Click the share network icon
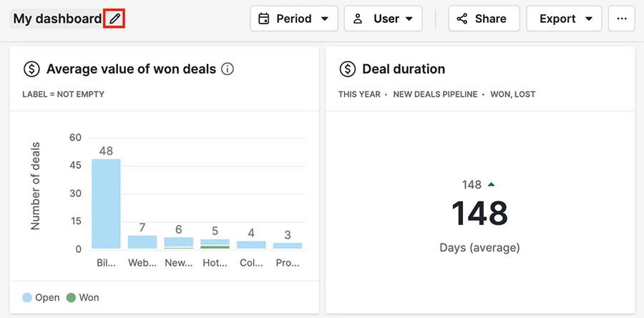644x318 pixels. [x=462, y=19]
